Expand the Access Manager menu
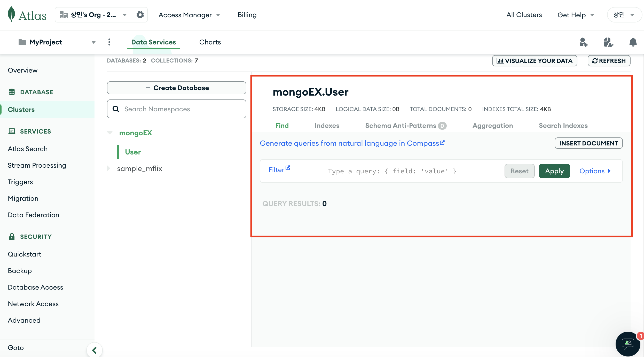This screenshot has width=644, height=357. pyautogui.click(x=189, y=15)
